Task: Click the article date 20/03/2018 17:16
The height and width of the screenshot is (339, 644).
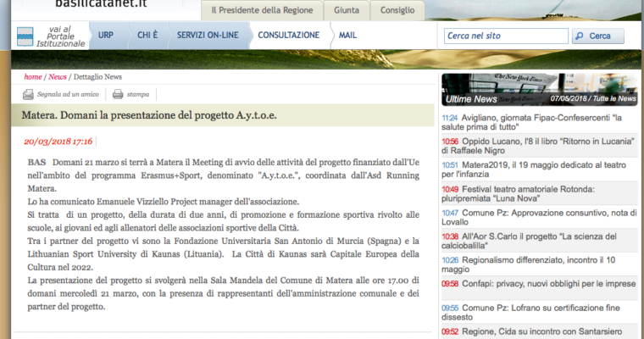Action: point(58,142)
